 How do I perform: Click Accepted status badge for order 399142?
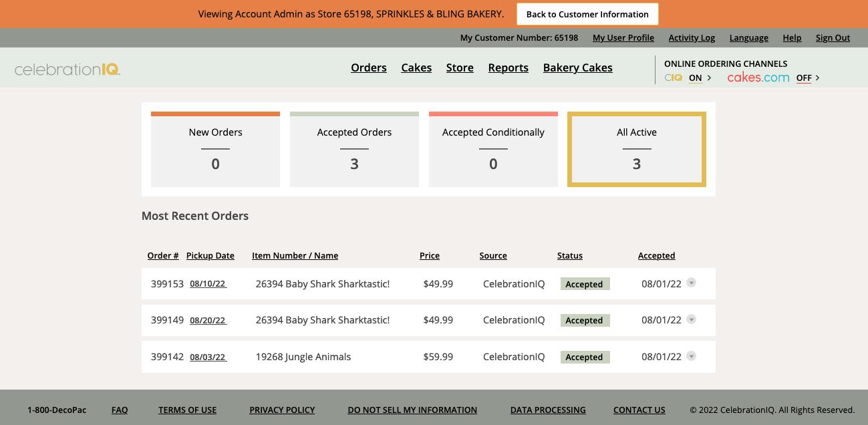tap(585, 357)
